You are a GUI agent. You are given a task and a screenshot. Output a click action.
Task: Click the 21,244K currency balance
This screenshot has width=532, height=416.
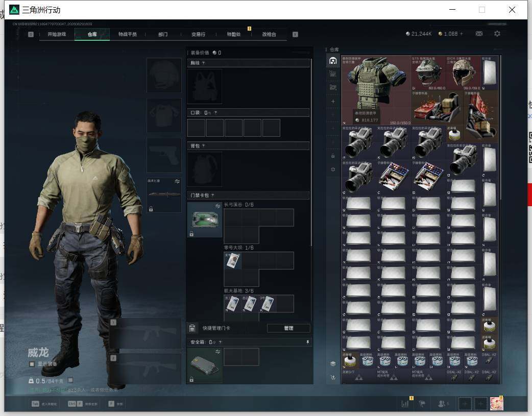419,34
